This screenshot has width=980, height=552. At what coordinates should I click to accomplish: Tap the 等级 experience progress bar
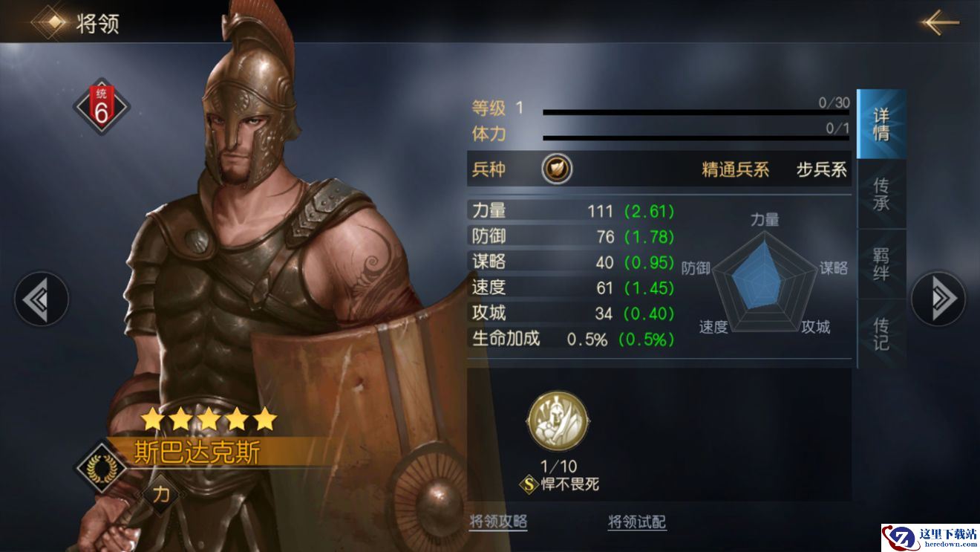(696, 113)
